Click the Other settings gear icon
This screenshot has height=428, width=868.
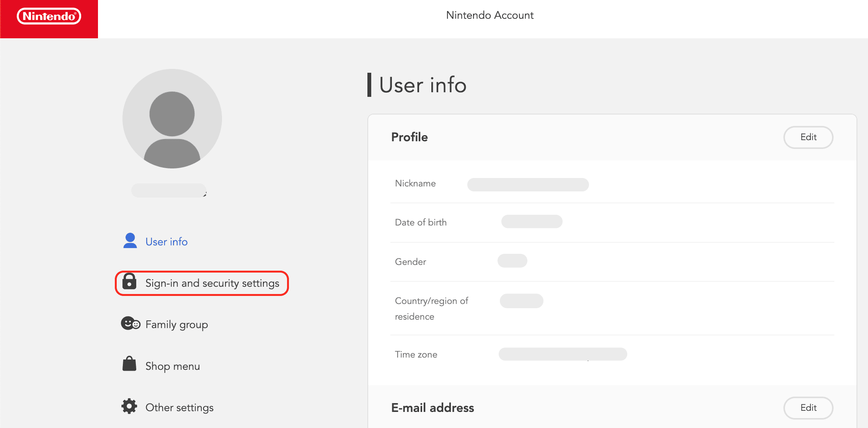[129, 406]
